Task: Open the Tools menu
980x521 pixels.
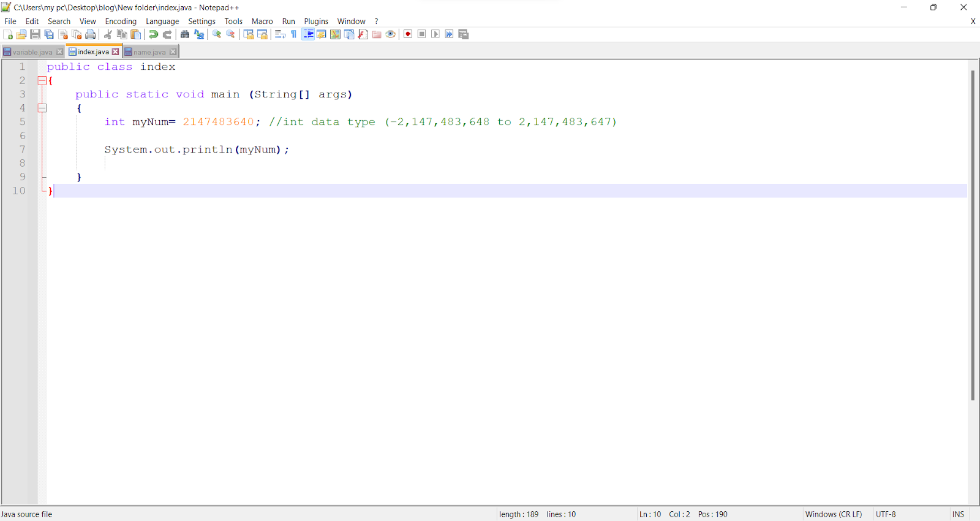Action: [x=233, y=21]
